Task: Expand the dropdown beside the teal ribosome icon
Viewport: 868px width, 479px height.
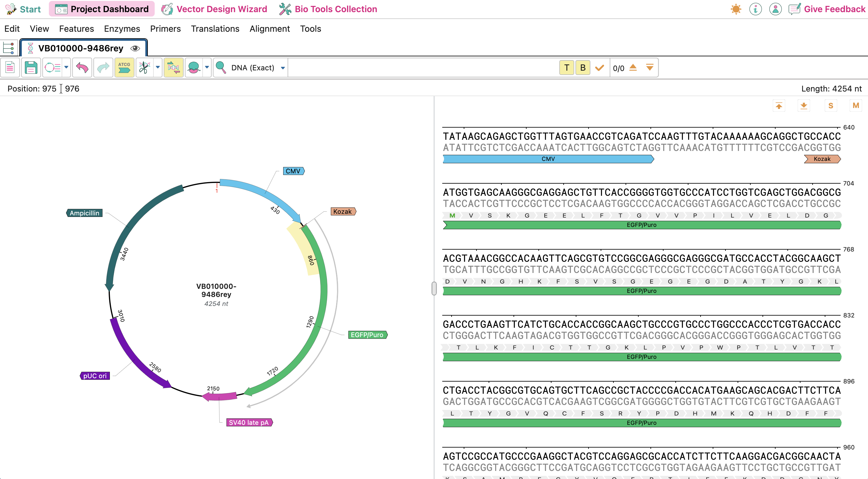Action: pos(207,68)
